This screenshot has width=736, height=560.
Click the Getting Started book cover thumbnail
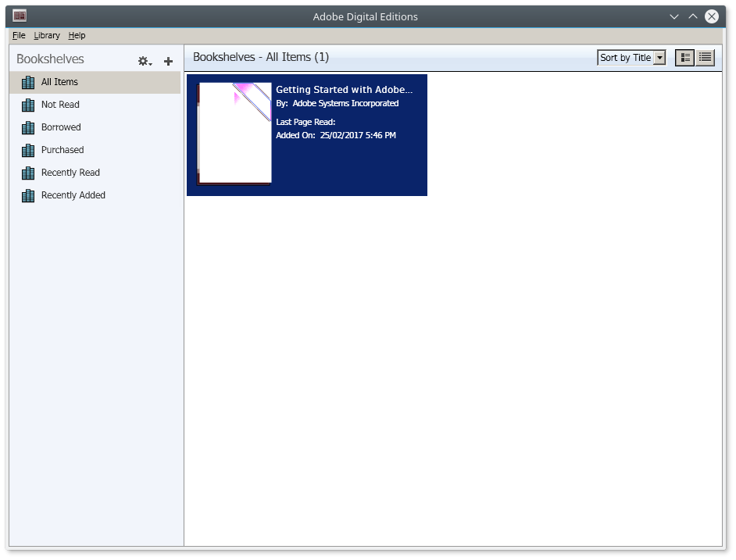point(234,134)
